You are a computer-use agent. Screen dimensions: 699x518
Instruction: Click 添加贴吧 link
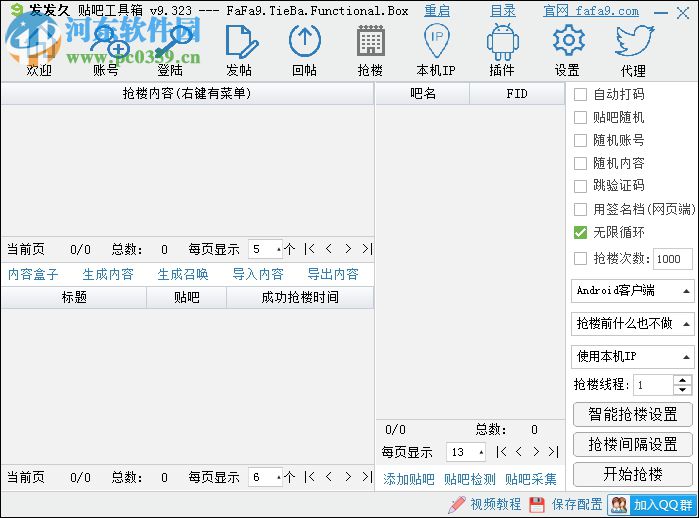click(x=408, y=479)
